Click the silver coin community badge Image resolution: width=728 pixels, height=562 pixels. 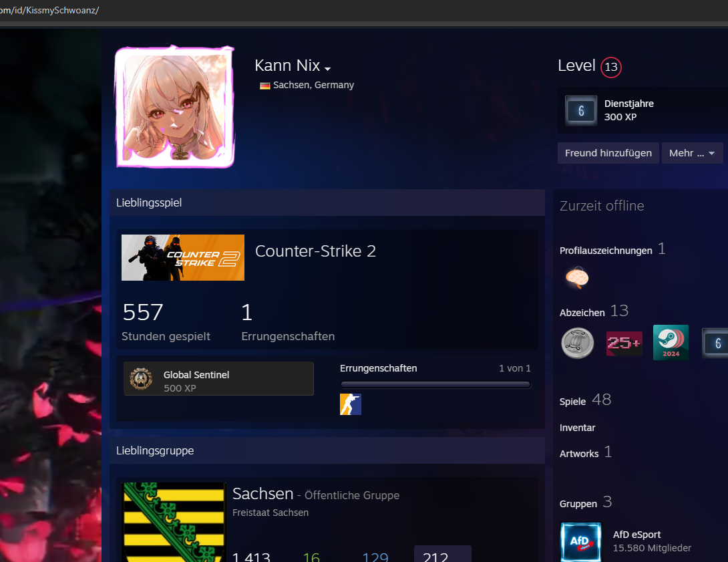[577, 343]
